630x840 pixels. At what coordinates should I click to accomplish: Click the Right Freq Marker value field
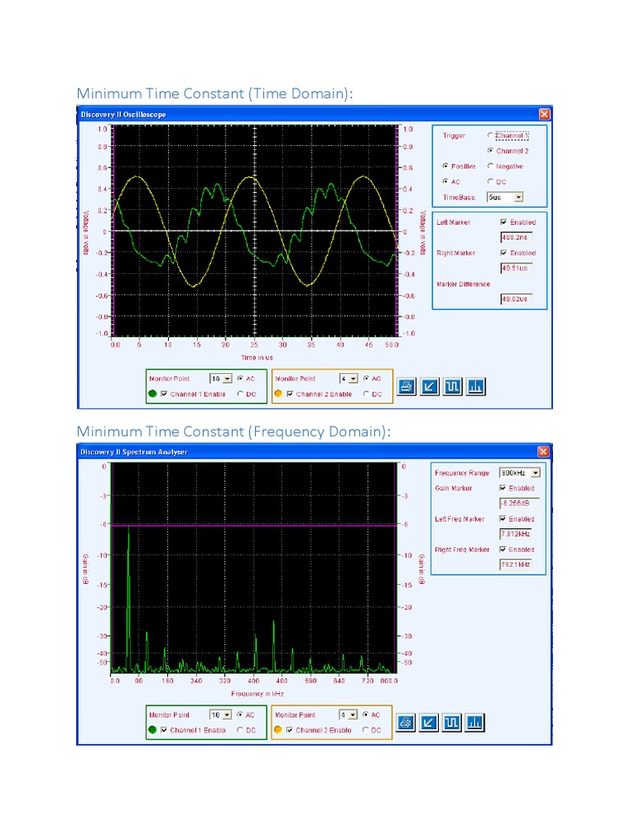(515, 564)
